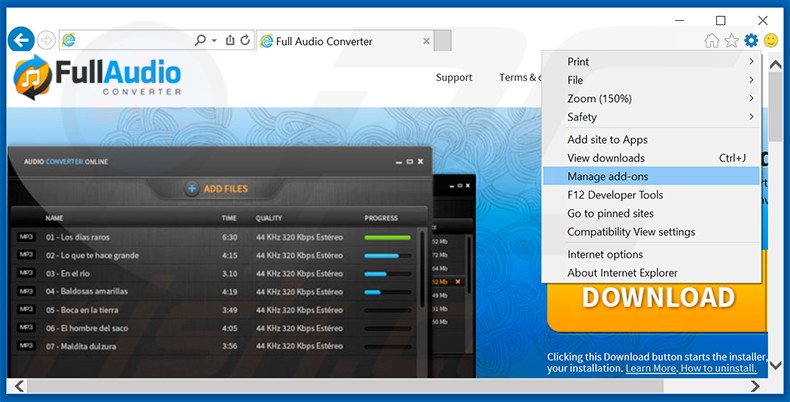
Task: Click the refresh page icon
Action: tap(245, 40)
